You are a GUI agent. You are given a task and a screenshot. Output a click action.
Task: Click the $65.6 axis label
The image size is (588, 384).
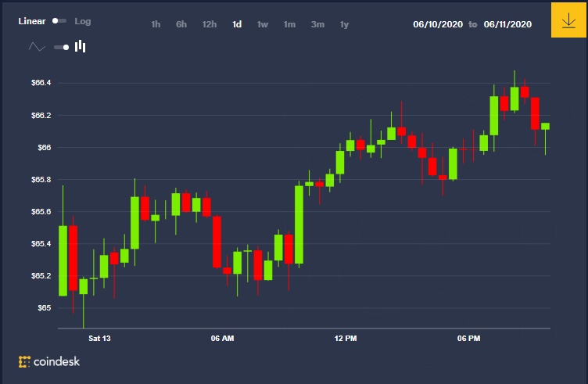pyautogui.click(x=41, y=211)
